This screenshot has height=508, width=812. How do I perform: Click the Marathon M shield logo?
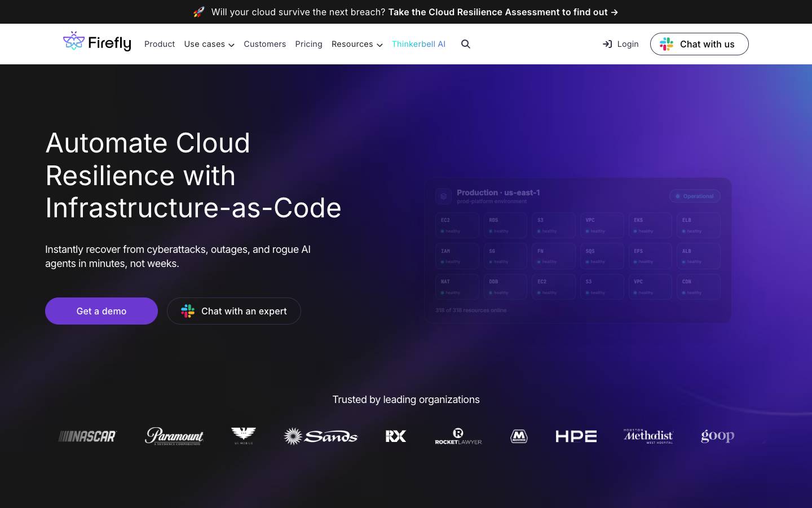(x=519, y=436)
